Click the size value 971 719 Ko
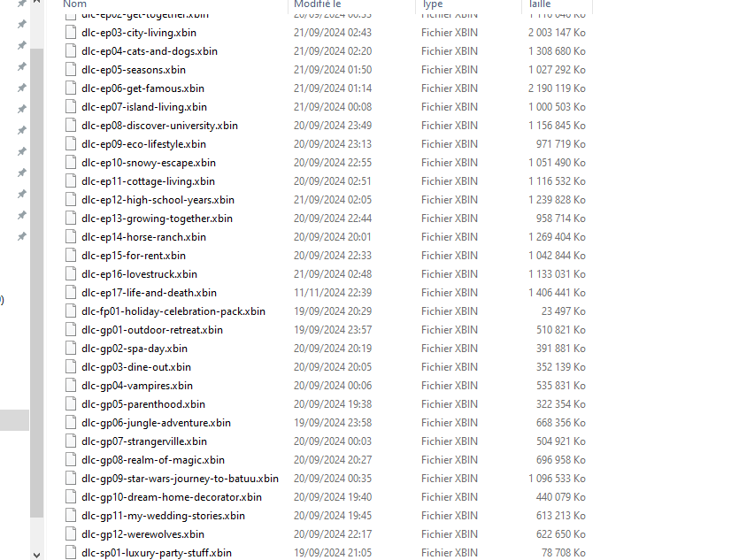This screenshot has height=560, width=731. (x=561, y=144)
